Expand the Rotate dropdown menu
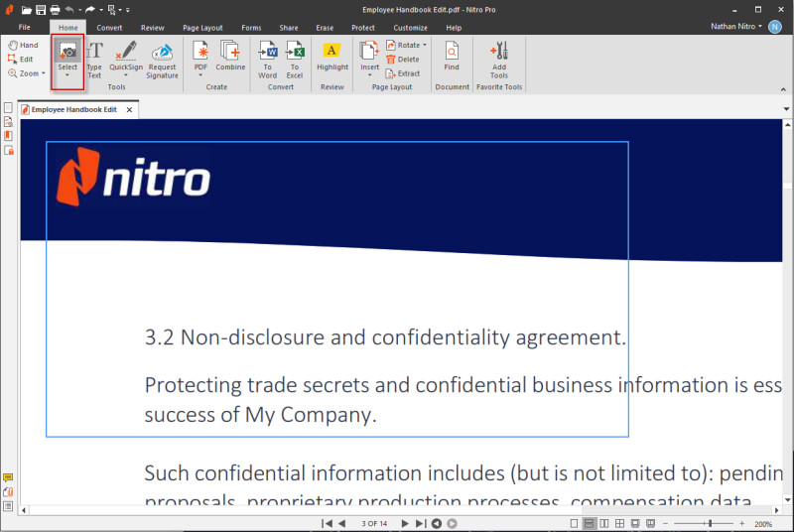This screenshot has width=794, height=532. coord(425,45)
